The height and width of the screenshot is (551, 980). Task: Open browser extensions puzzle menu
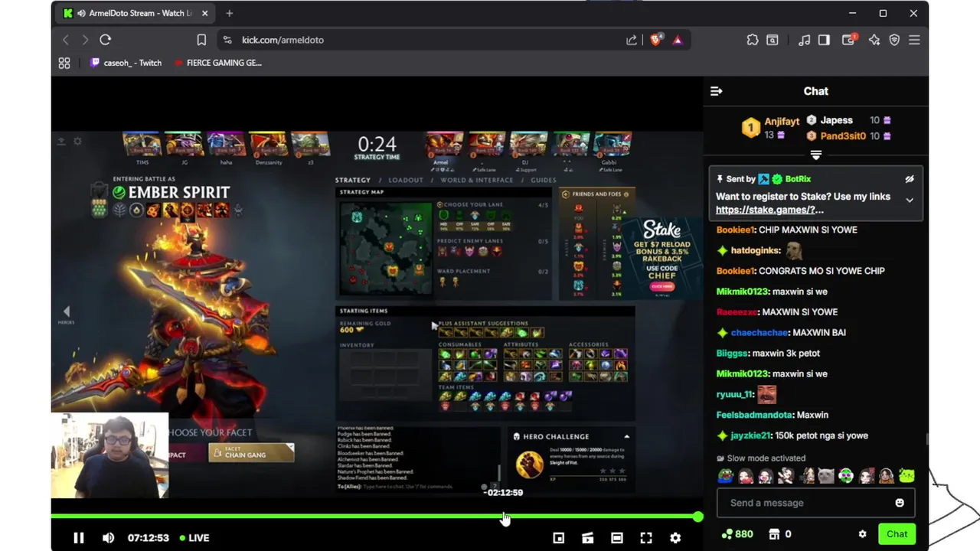[753, 40]
